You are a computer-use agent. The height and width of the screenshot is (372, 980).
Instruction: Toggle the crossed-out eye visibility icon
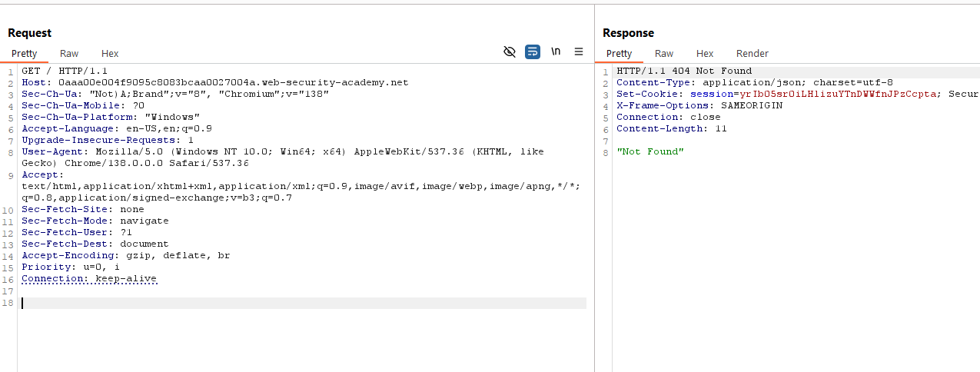click(509, 52)
